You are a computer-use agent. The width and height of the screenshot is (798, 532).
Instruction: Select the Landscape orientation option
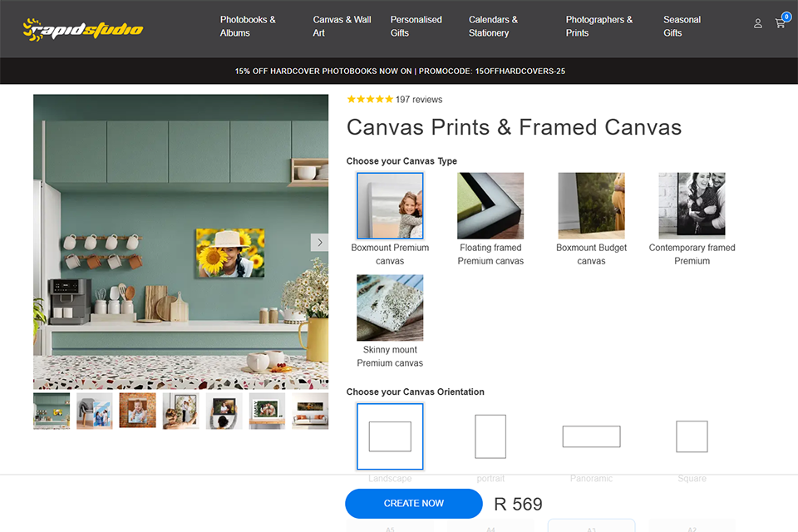tap(390, 436)
